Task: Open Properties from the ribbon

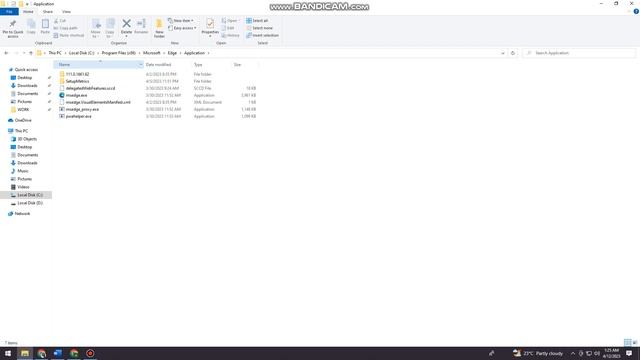Action: pos(210,28)
